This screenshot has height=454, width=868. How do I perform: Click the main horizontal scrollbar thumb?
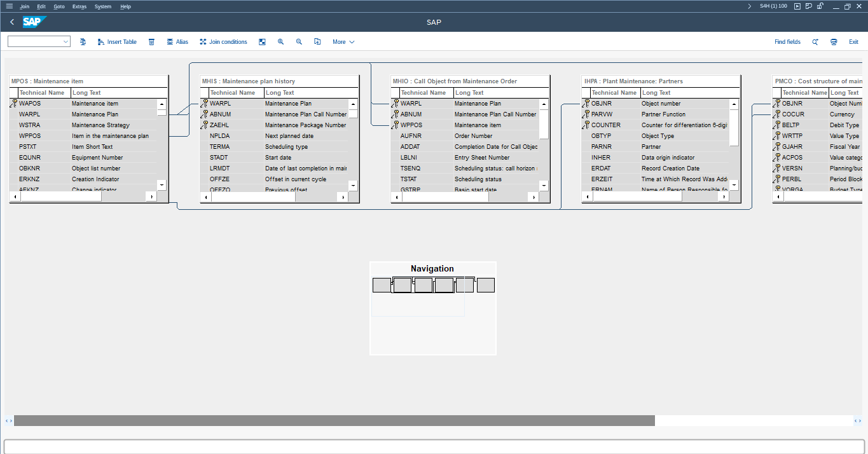coord(334,421)
